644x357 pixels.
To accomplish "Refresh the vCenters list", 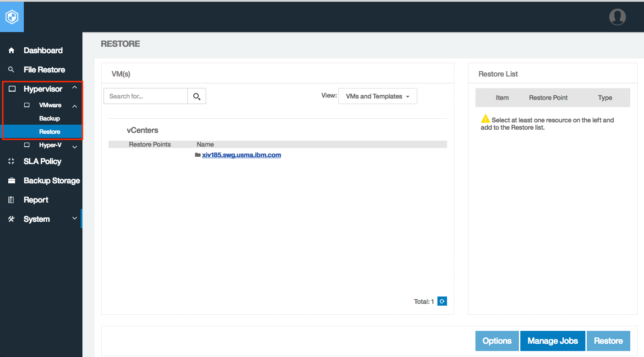I will pyautogui.click(x=442, y=301).
